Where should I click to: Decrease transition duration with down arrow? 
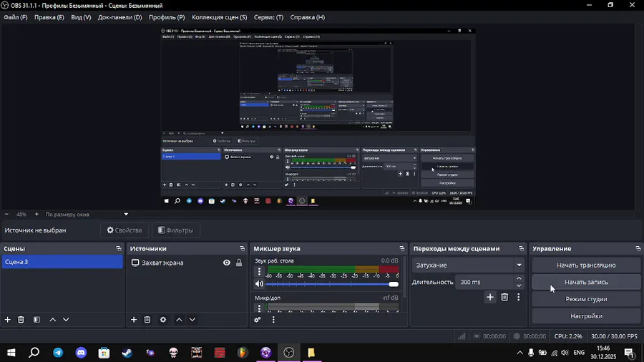pyautogui.click(x=519, y=285)
